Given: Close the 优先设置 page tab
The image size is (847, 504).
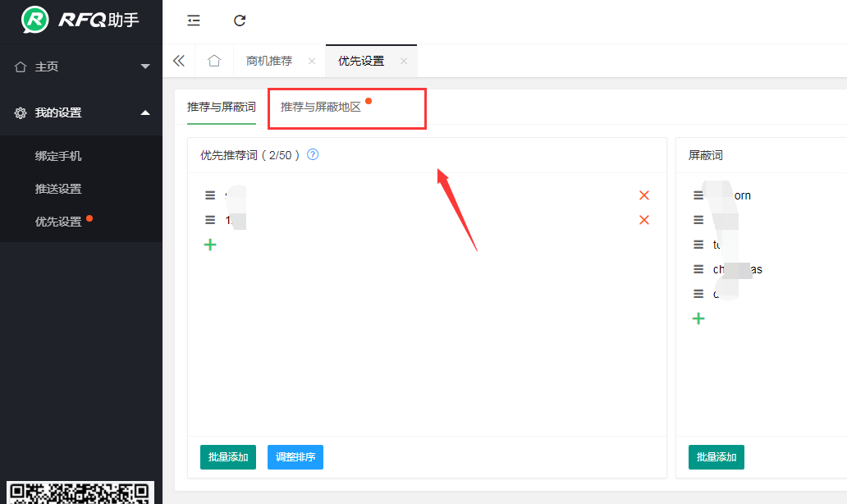Looking at the screenshot, I should (x=403, y=61).
